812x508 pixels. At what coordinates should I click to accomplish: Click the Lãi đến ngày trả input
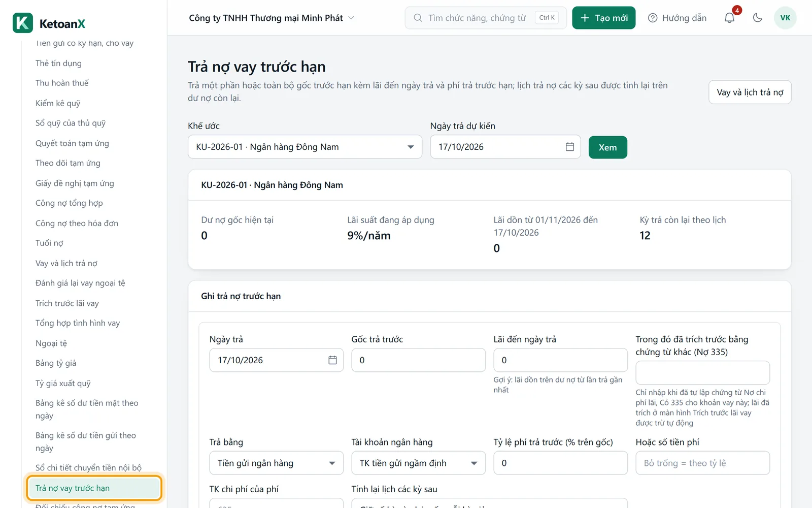[x=561, y=360]
